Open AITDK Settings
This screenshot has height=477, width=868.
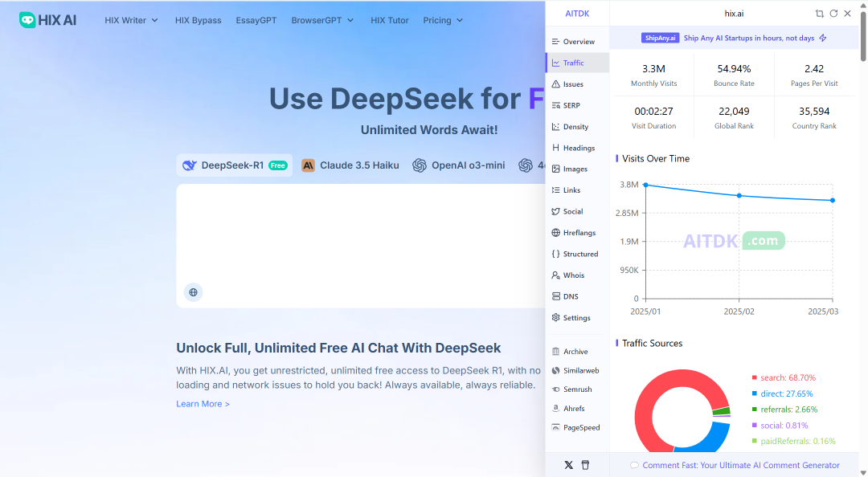point(577,318)
